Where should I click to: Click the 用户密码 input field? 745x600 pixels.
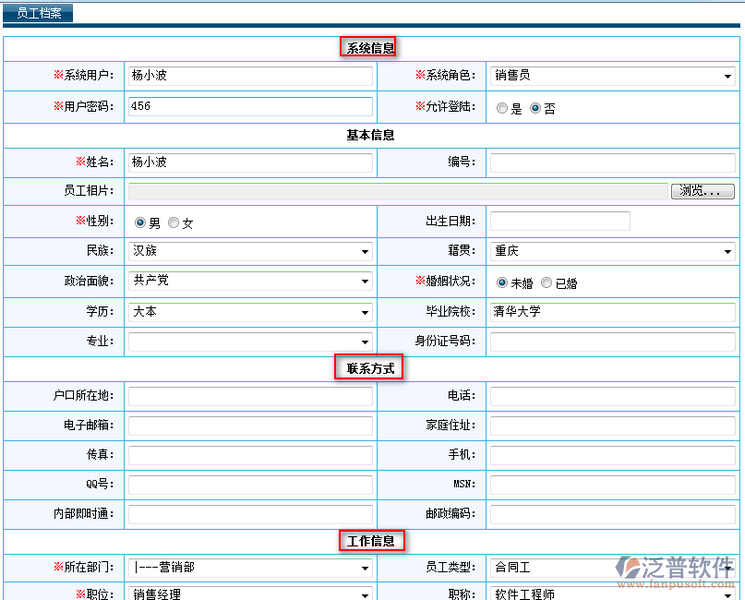250,106
